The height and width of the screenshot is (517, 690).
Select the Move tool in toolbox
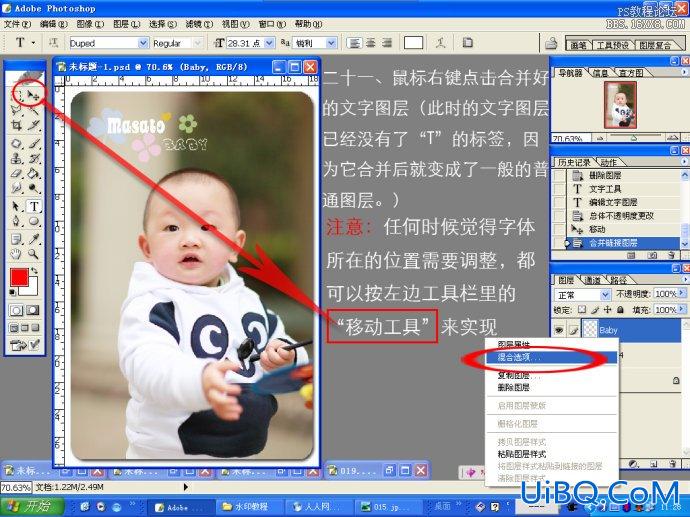(x=33, y=95)
